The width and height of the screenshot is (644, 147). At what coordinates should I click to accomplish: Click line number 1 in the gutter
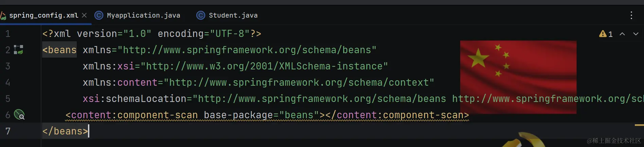pos(8,34)
